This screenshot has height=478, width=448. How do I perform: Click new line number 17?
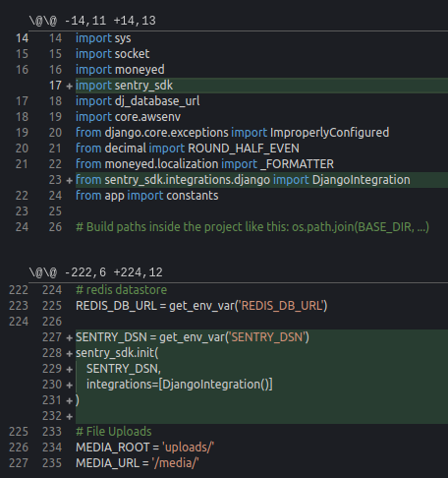point(55,86)
